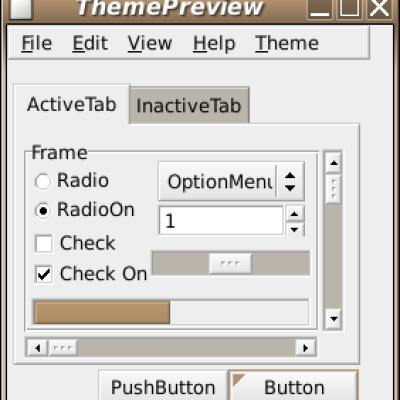This screenshot has width=400, height=400.
Task: Select the Radio option
Action: pos(71,181)
